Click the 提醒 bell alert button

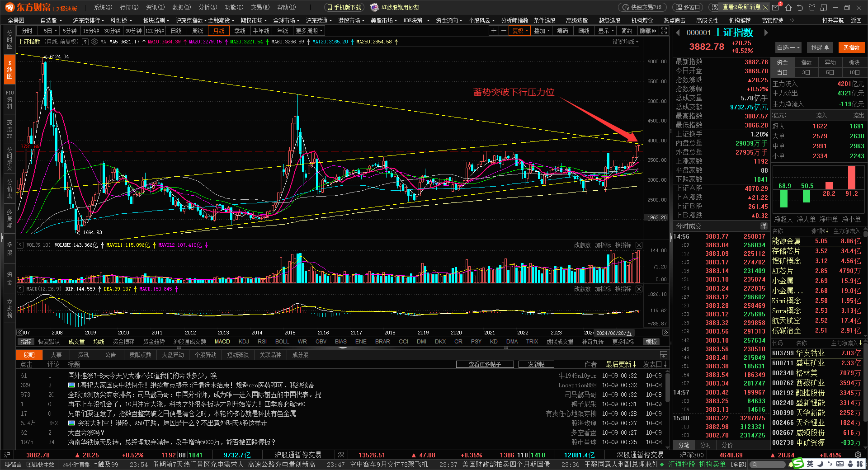tap(820, 47)
